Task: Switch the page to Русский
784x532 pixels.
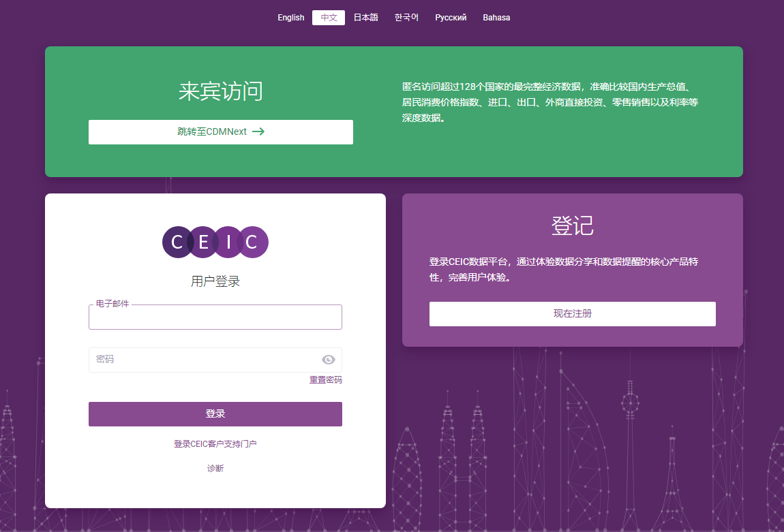Action: 451,18
